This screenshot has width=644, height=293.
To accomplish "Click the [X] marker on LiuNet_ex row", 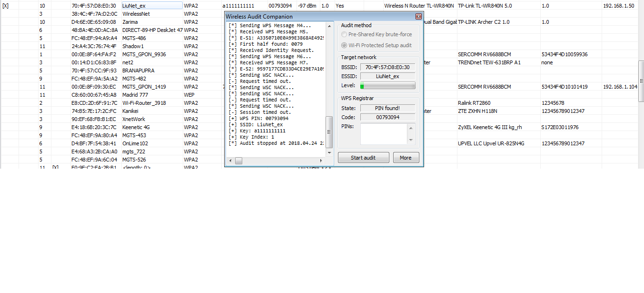I will pyautogui.click(x=6, y=6).
